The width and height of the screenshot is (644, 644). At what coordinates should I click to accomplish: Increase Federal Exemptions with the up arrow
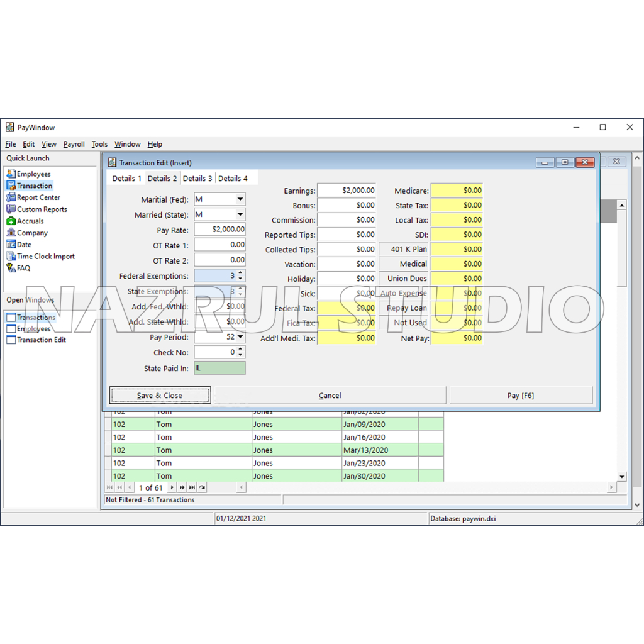pyautogui.click(x=240, y=273)
